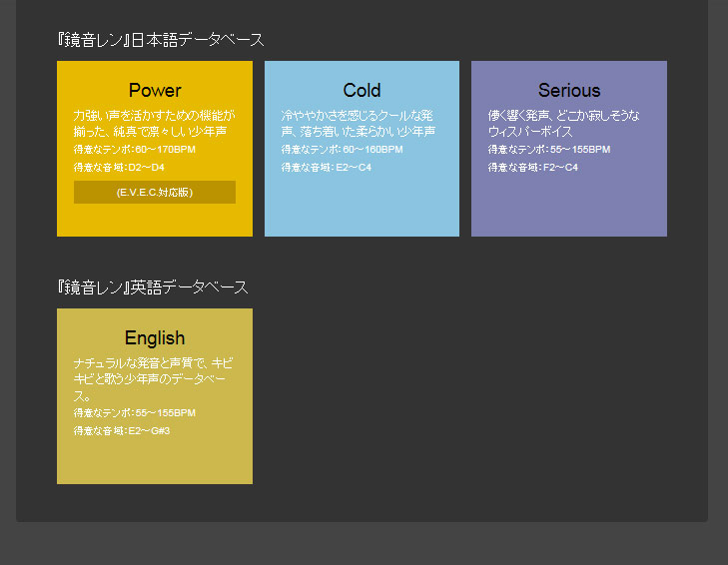Click the text 得意な音域:F2～C4

[x=532, y=167]
